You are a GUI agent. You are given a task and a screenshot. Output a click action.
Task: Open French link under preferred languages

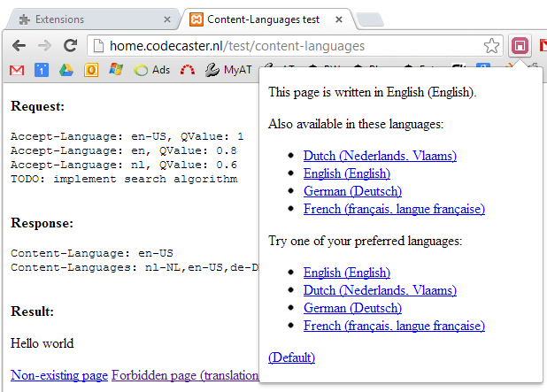(394, 326)
